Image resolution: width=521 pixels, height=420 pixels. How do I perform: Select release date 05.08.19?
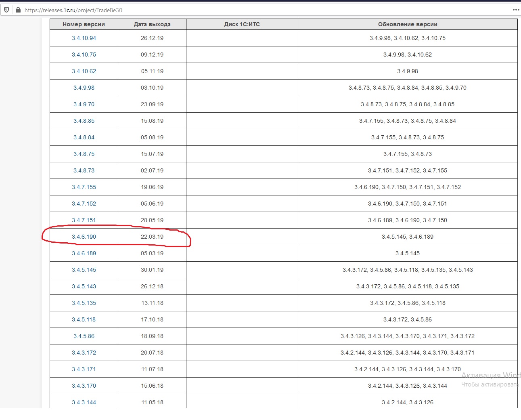152,137
